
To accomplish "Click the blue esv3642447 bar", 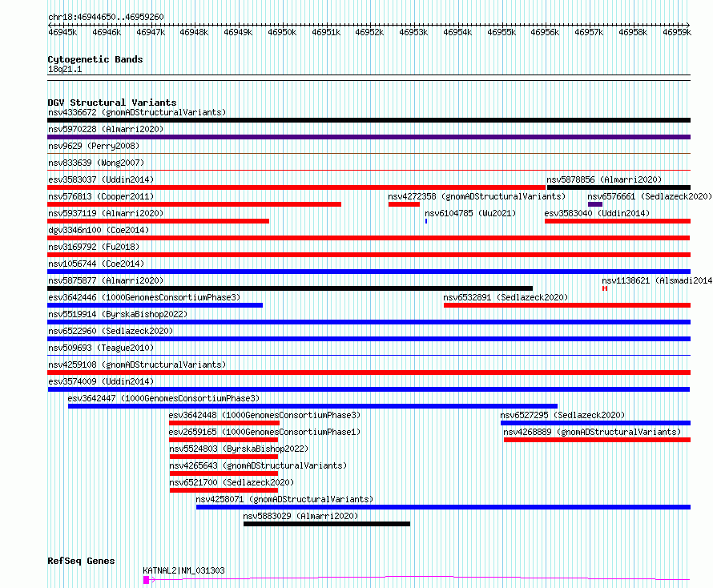I will [x=313, y=406].
